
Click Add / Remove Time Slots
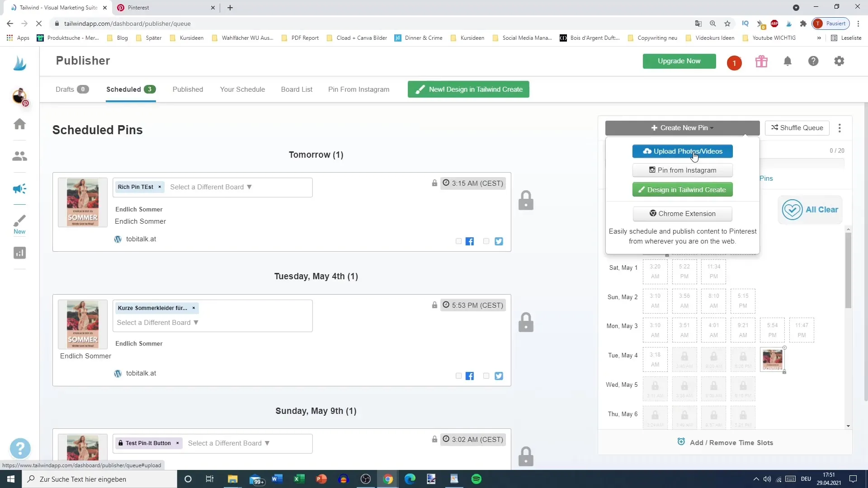pyautogui.click(x=725, y=442)
